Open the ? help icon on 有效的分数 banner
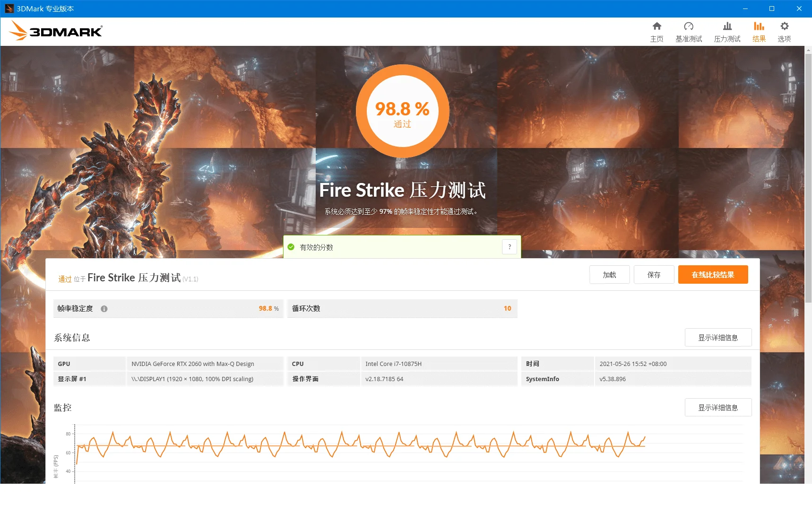The width and height of the screenshot is (812, 505). (x=510, y=246)
